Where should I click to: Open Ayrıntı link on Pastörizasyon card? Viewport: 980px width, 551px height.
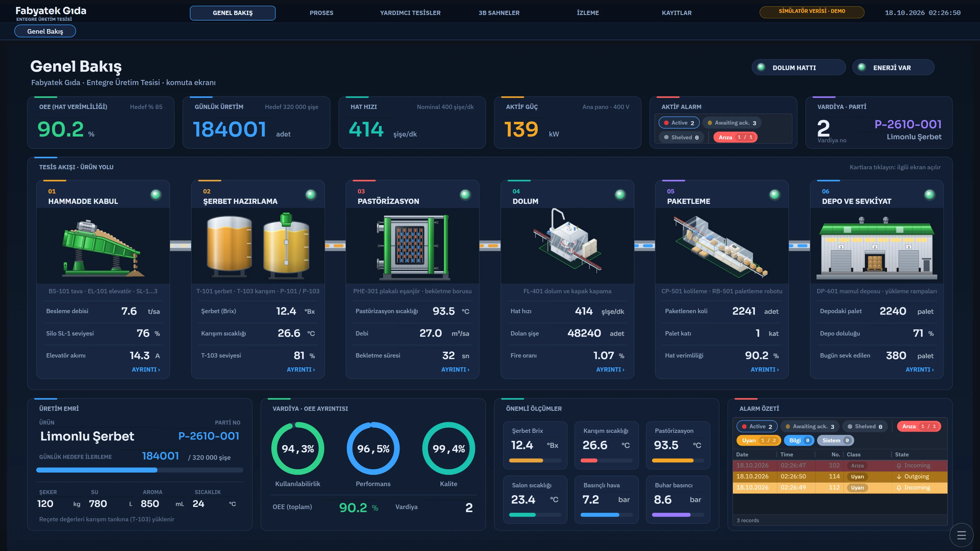tap(455, 369)
